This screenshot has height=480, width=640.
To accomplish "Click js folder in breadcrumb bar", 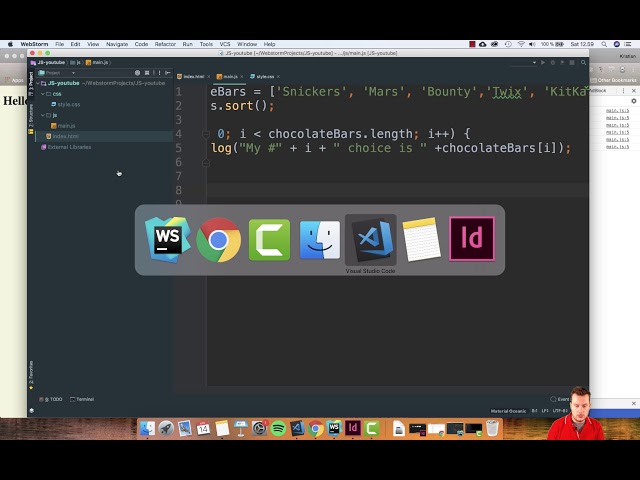I will [76, 62].
